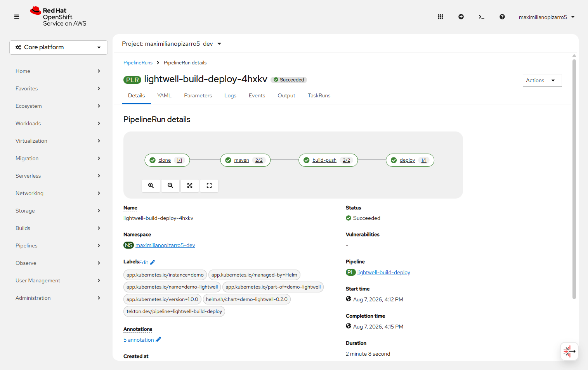Open the Project selector dropdown

click(172, 44)
